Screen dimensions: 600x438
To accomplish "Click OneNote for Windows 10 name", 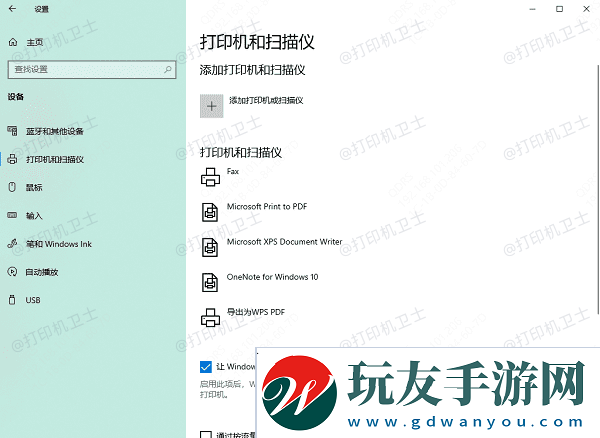I will [x=272, y=277].
